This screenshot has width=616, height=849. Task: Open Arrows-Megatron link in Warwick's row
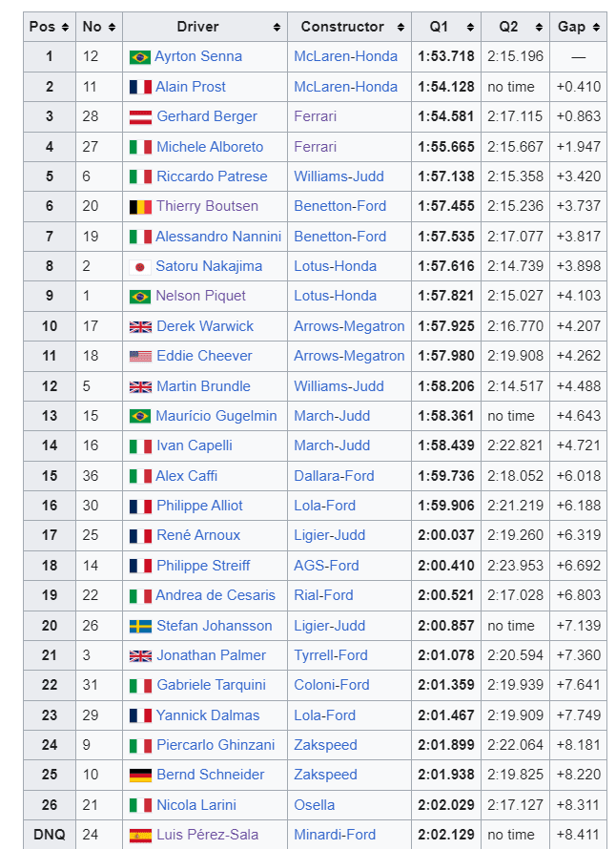349,326
